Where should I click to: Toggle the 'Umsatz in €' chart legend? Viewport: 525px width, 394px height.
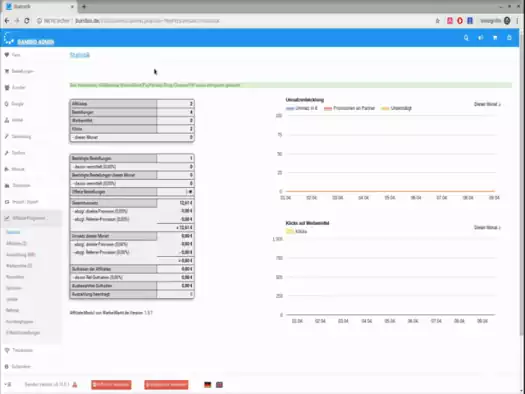[302, 108]
